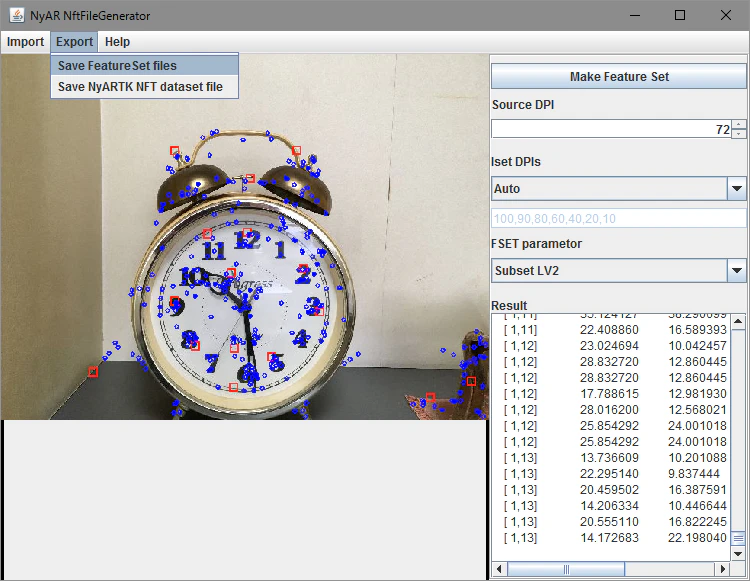Viewport: 750px width, 581px height.
Task: Select result value 28.016200
Action: 609,410
